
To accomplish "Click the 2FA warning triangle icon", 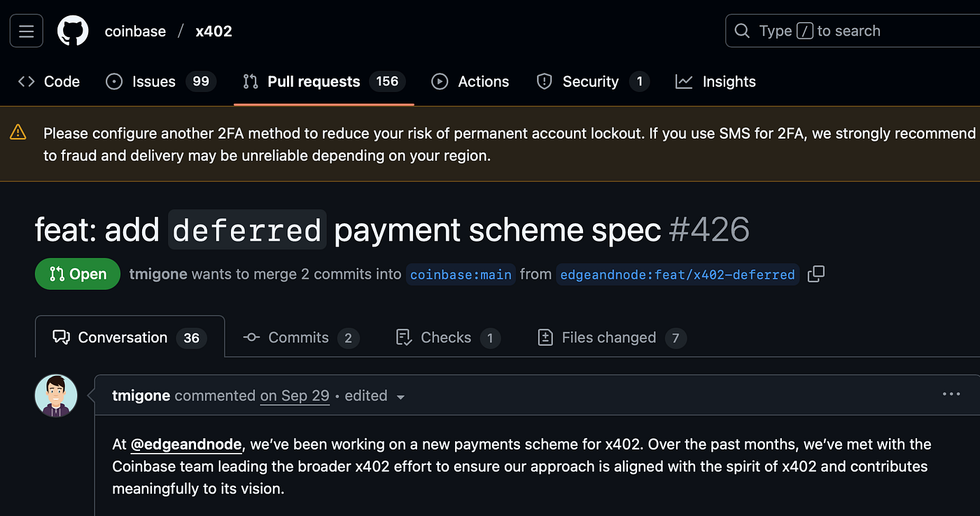I will [x=18, y=132].
